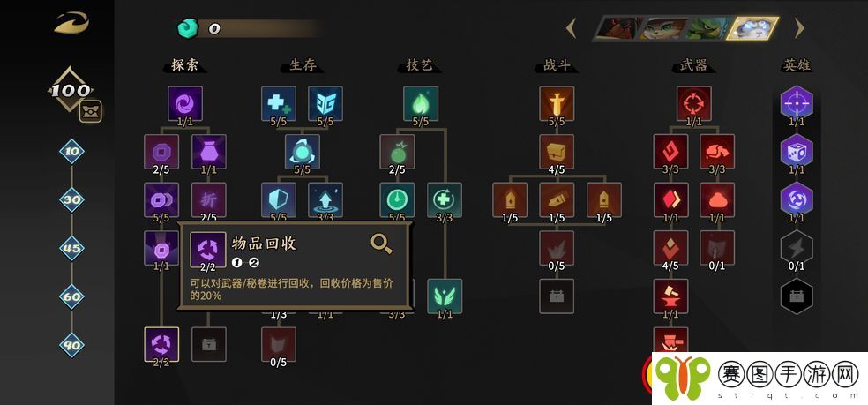
Task: Select the purple swirl skill under 探索
Action: [x=185, y=103]
